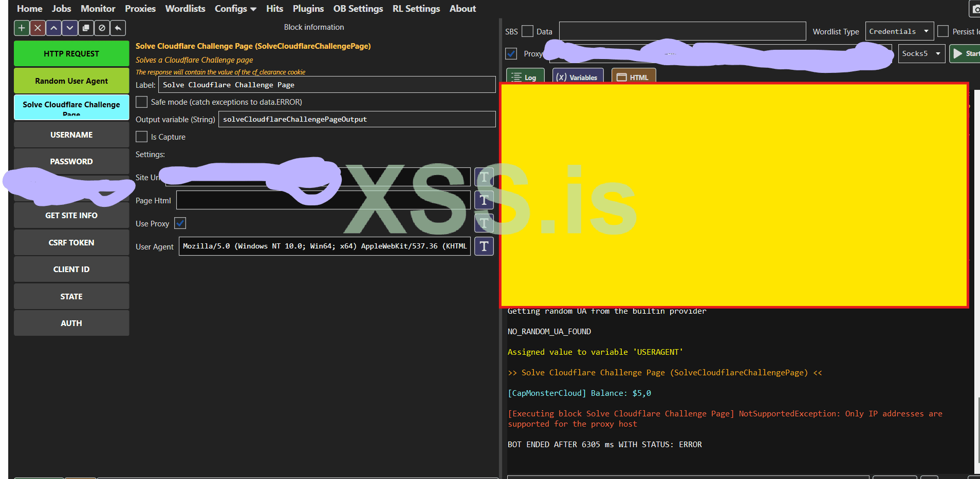Open the Proxies page

(x=140, y=9)
